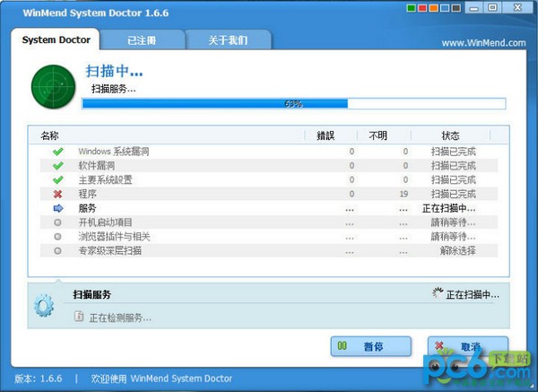538x392 pixels.
Task: Click the red X icon for 程序
Action: tap(58, 195)
